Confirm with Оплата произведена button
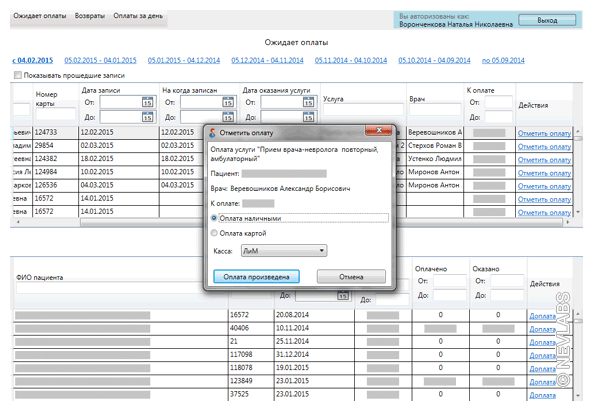593x411 pixels. click(x=256, y=277)
